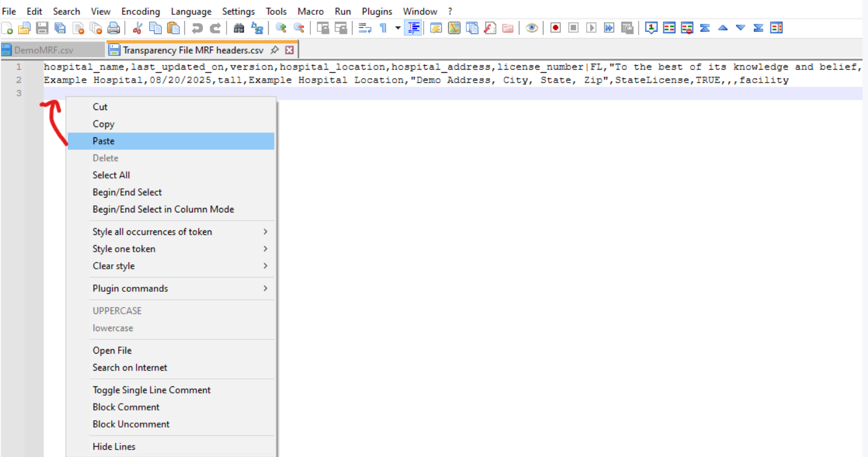Click the Close document toolbar icon
868x457 pixels.
click(78, 28)
